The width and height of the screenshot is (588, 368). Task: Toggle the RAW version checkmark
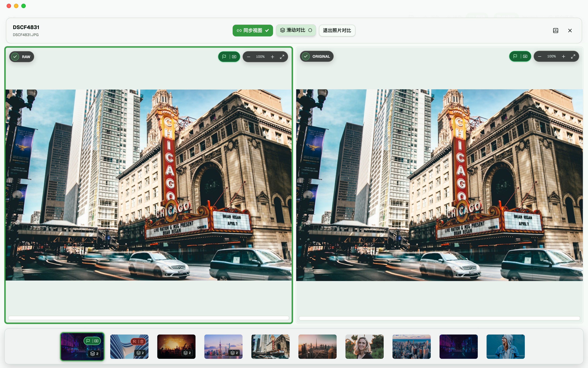click(x=15, y=57)
